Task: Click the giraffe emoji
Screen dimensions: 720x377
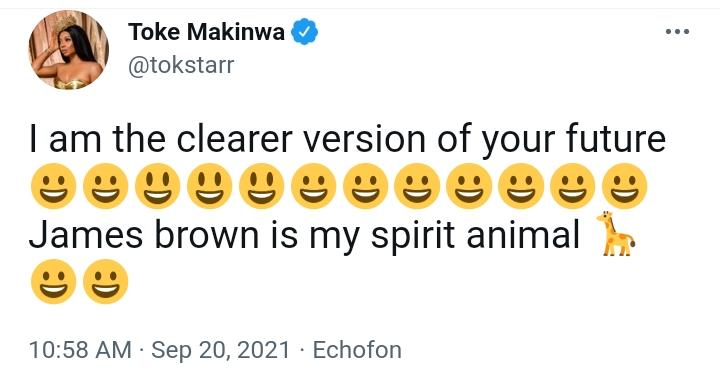Action: coord(615,233)
